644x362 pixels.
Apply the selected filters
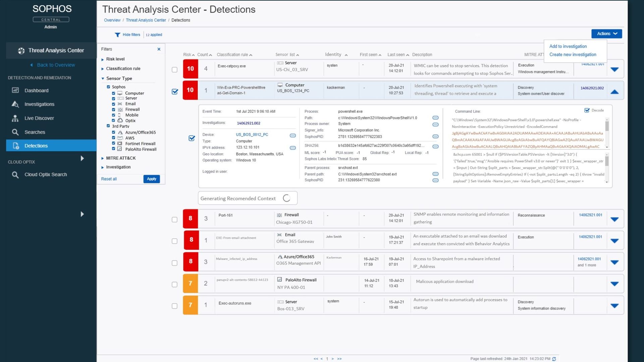coord(152,179)
